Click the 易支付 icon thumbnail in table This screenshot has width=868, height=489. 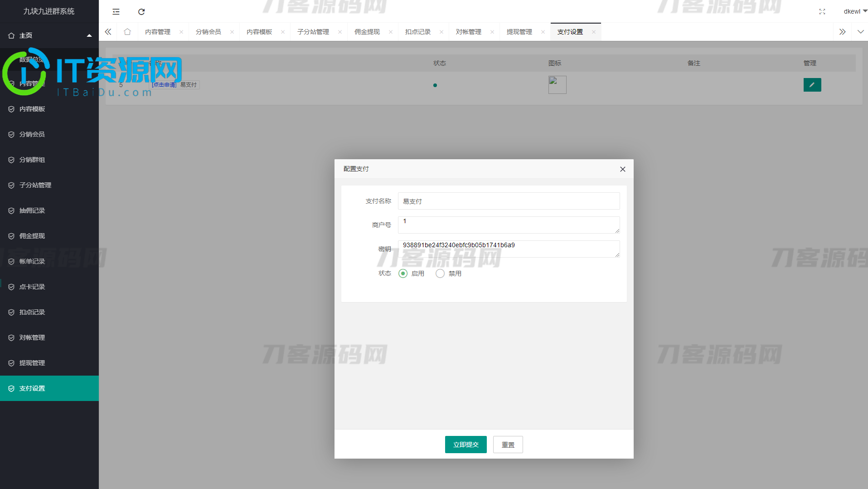557,85
